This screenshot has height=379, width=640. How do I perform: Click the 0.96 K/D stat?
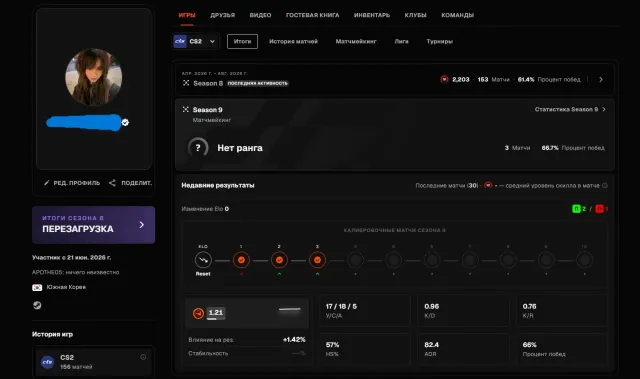tap(463, 310)
